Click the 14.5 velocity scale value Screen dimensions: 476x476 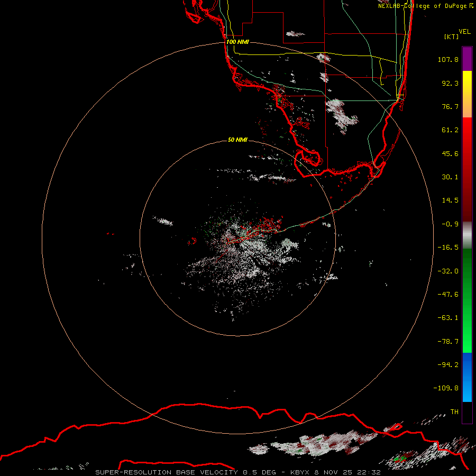450,200
